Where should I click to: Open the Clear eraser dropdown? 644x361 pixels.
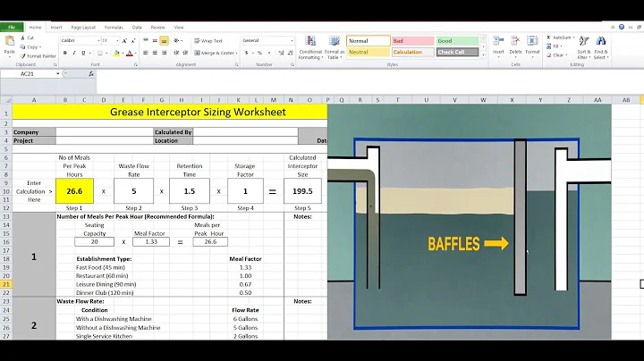click(557, 55)
